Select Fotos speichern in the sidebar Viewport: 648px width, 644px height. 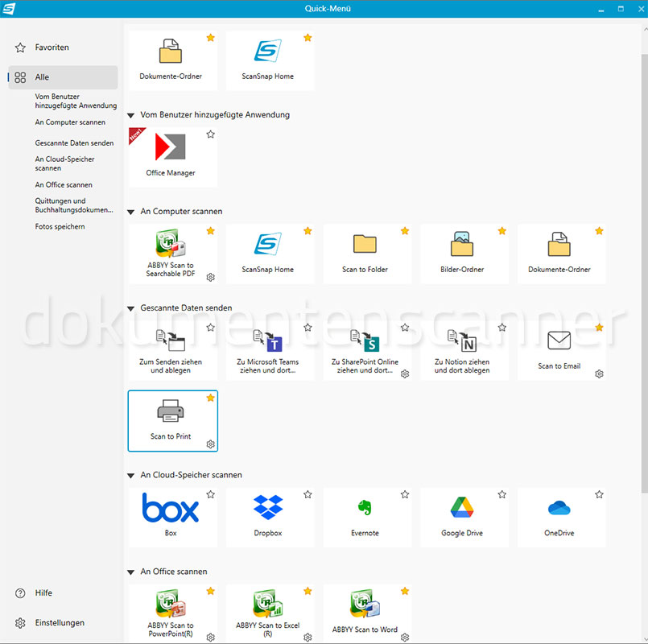pyautogui.click(x=60, y=227)
